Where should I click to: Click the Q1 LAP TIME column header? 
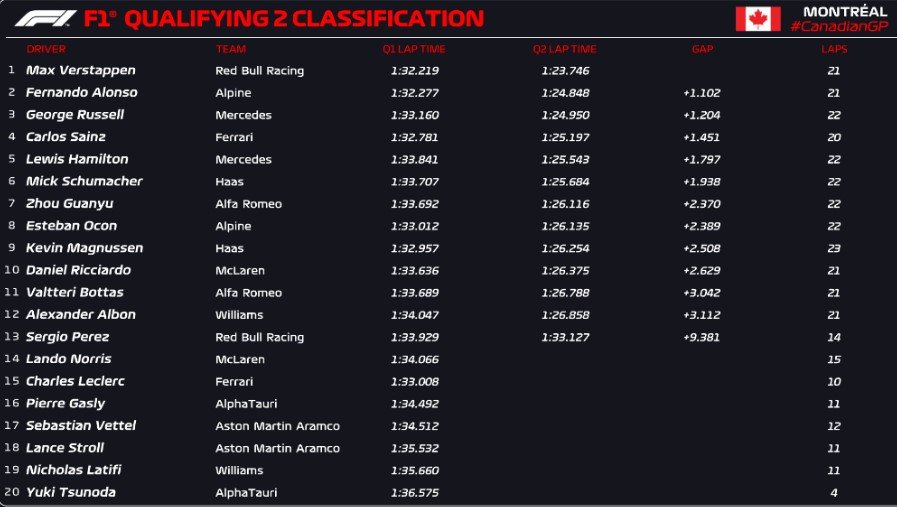[413, 49]
